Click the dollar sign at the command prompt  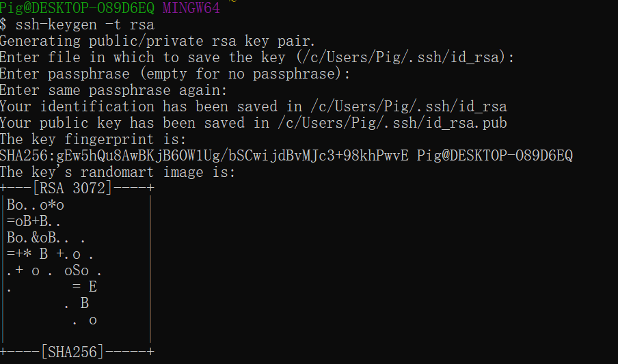click(x=4, y=25)
